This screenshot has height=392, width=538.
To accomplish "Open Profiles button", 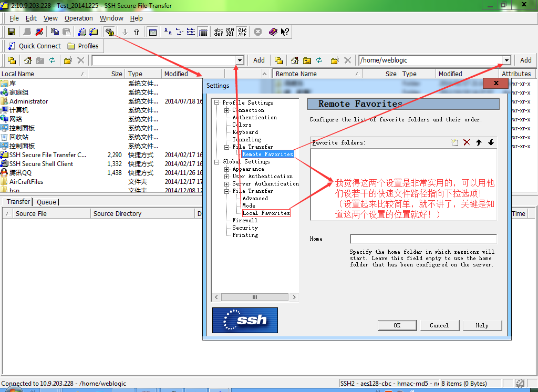I will point(83,46).
